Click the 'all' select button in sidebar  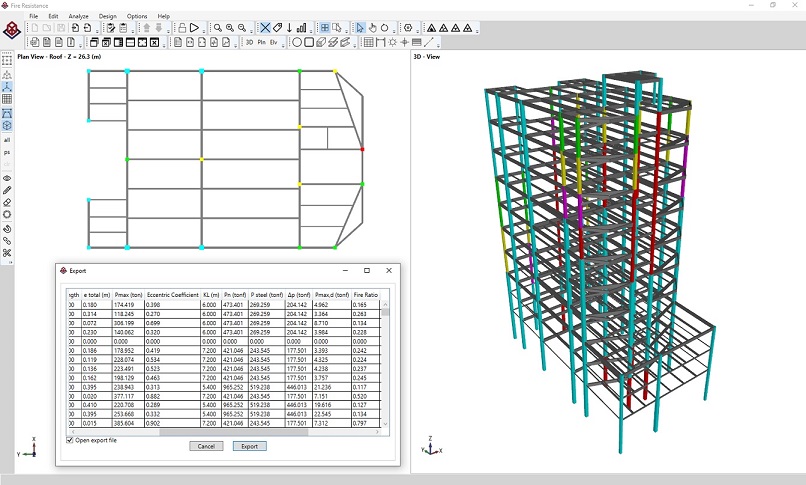click(7, 140)
